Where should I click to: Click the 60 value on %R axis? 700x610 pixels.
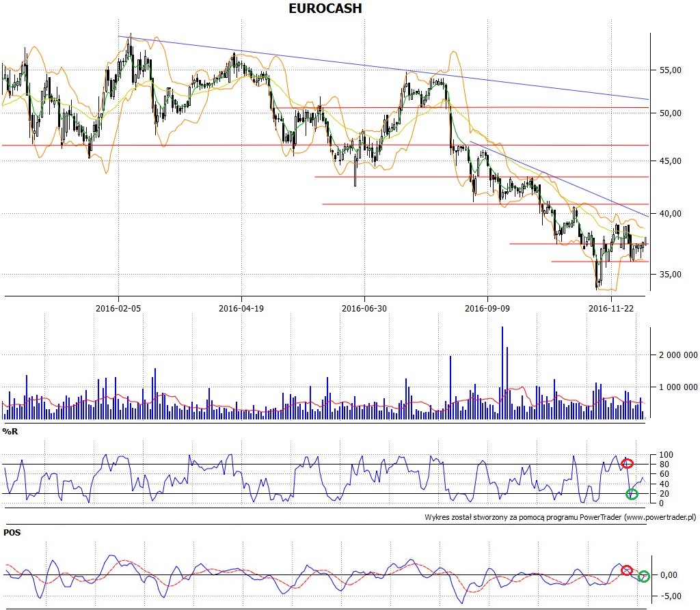tap(664, 474)
